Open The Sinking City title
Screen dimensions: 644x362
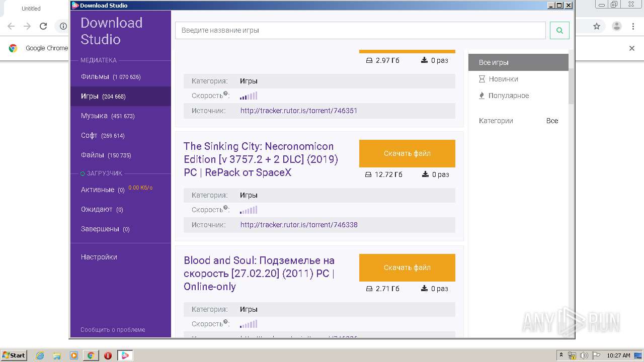tap(261, 159)
